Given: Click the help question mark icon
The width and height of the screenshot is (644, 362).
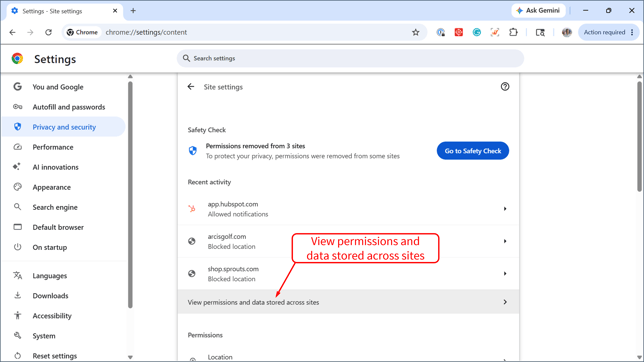Looking at the screenshot, I should pyautogui.click(x=505, y=87).
